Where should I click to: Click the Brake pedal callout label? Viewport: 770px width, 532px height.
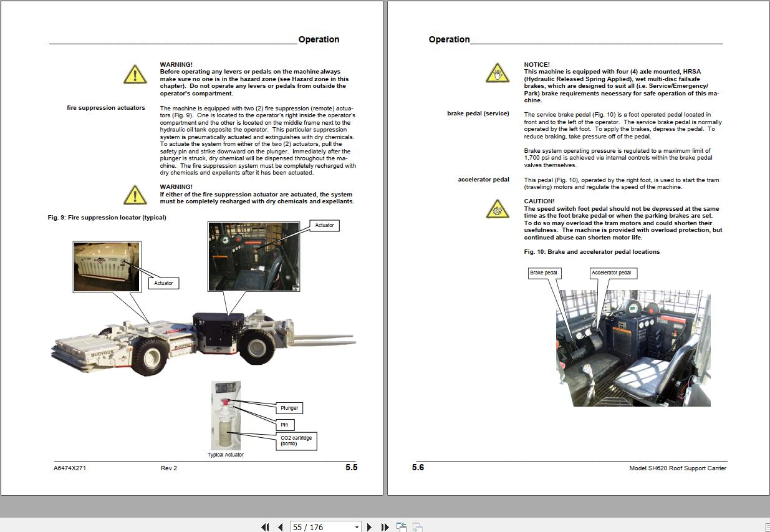point(544,273)
